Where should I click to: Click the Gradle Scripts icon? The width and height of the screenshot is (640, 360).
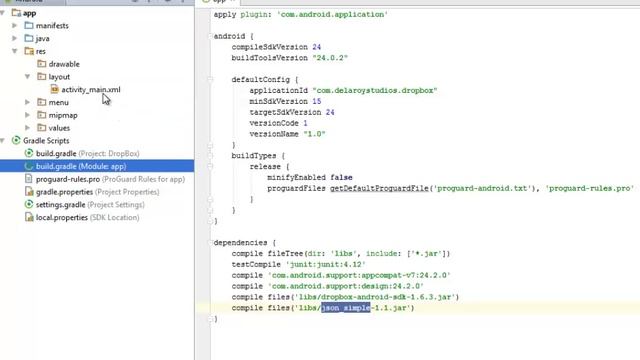tap(16, 140)
